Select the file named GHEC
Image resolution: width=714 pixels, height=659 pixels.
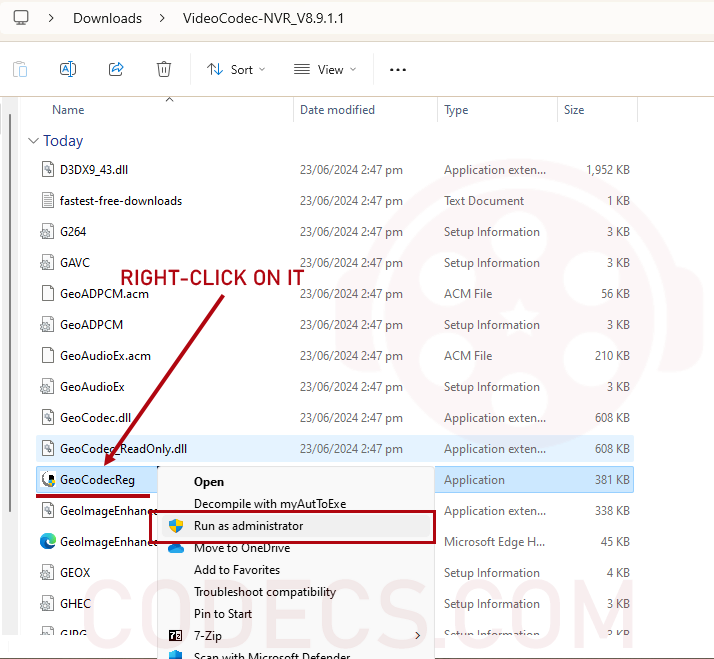click(75, 603)
